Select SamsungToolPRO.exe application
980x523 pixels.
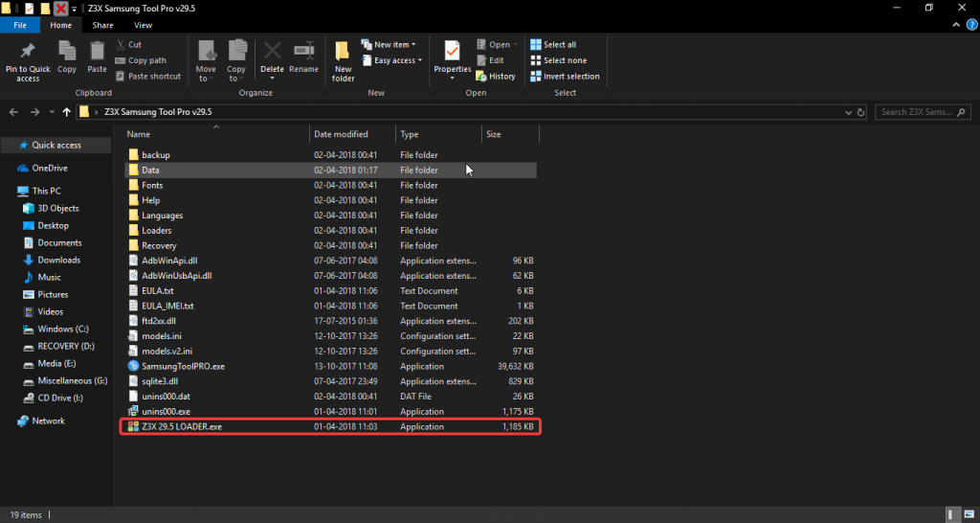point(330,366)
